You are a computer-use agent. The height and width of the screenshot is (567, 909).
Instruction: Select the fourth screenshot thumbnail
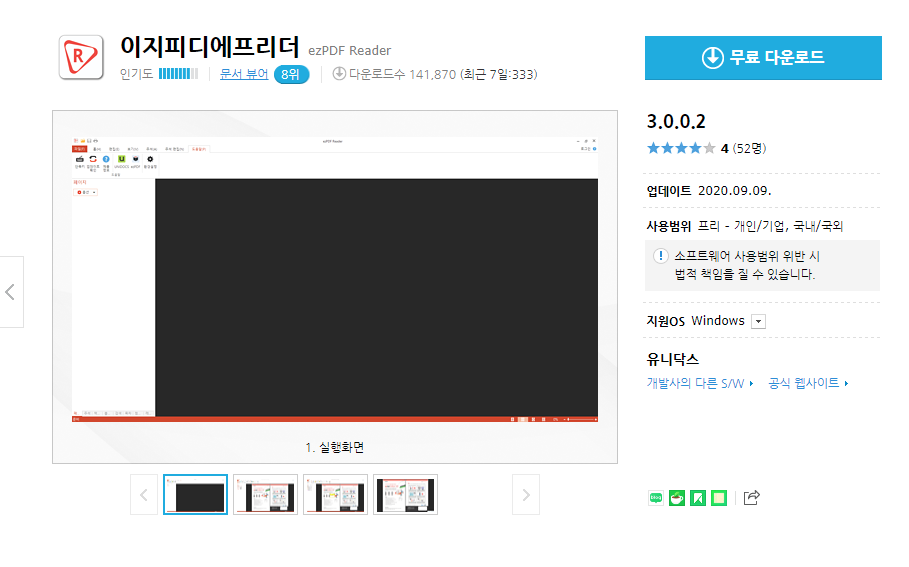405,495
